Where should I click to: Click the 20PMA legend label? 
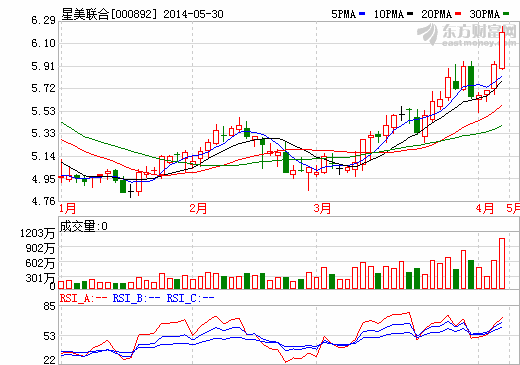tap(436, 14)
